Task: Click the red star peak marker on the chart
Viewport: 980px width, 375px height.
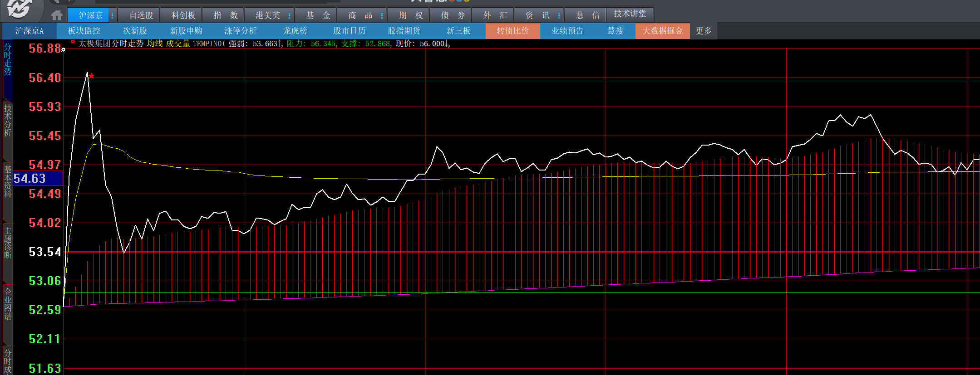Action: (91, 76)
